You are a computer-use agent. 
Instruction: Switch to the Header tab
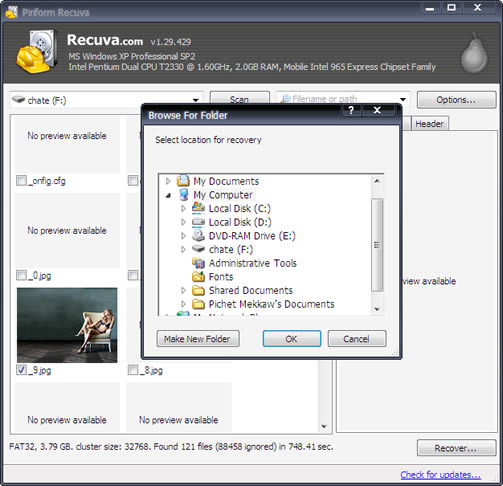[430, 124]
